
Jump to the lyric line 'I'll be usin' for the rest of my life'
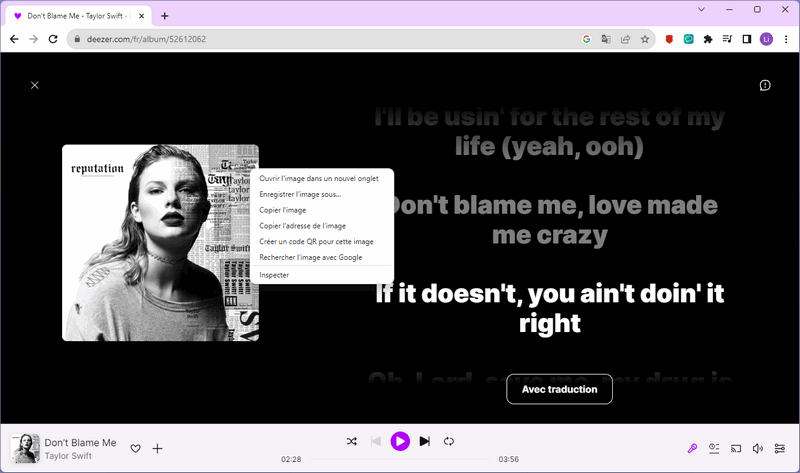tap(550, 132)
